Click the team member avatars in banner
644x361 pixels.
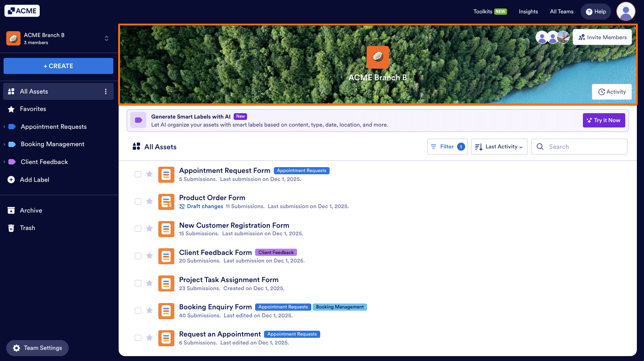[x=553, y=37]
